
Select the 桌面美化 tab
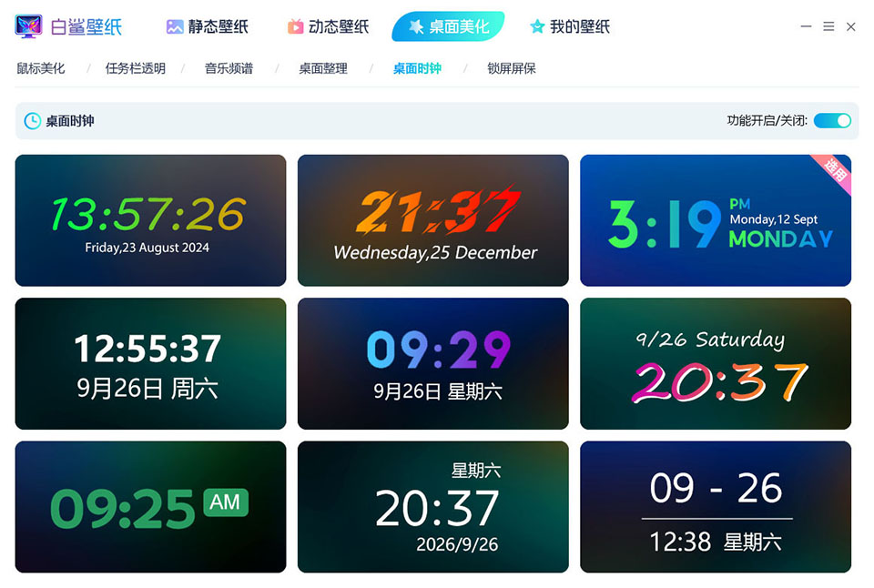pos(449,26)
